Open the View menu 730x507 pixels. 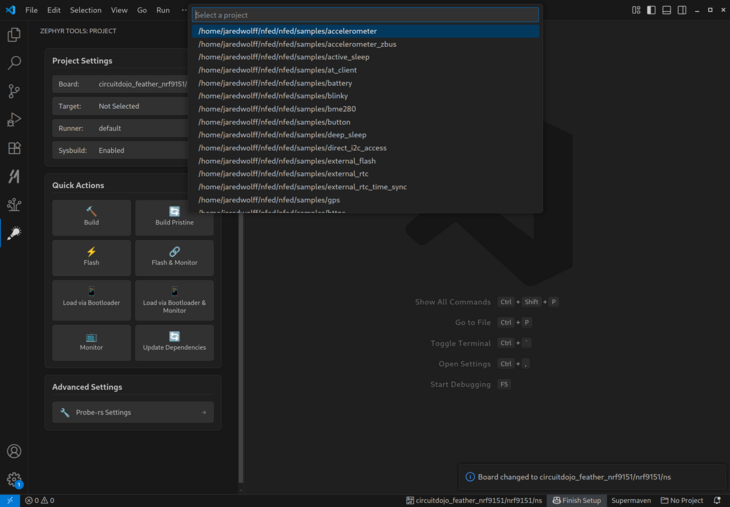point(119,10)
